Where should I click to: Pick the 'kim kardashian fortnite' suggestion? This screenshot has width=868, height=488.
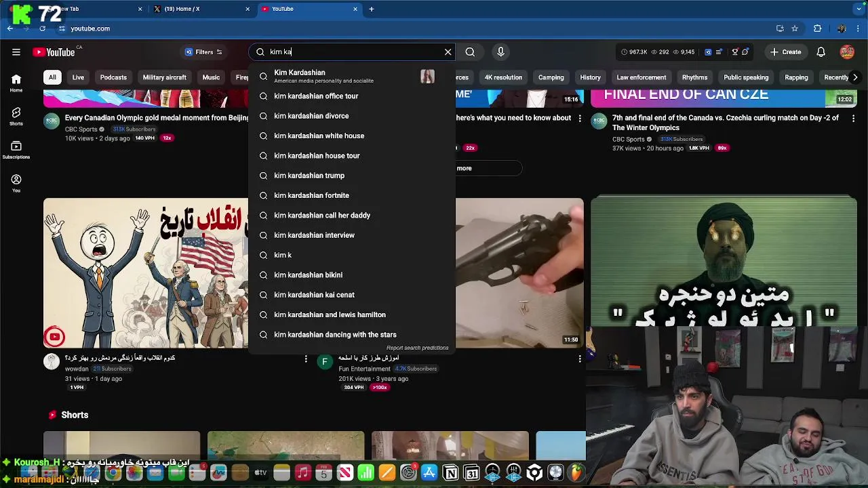pos(351,195)
